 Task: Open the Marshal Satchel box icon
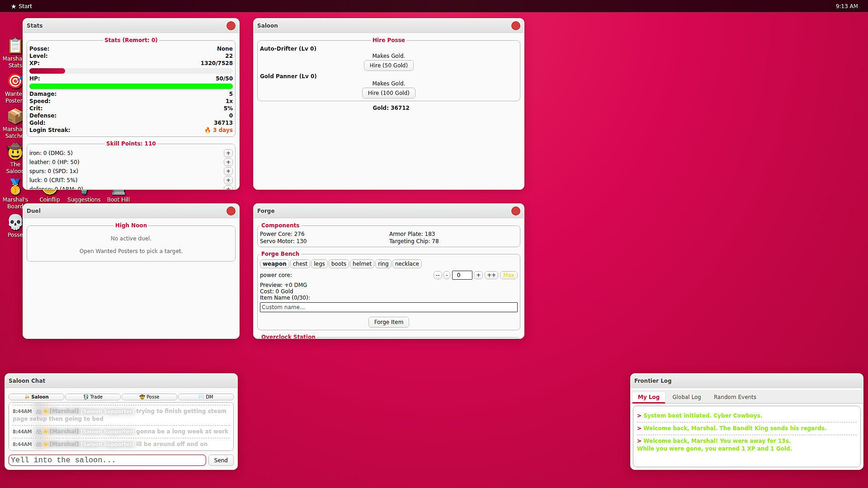click(15, 117)
